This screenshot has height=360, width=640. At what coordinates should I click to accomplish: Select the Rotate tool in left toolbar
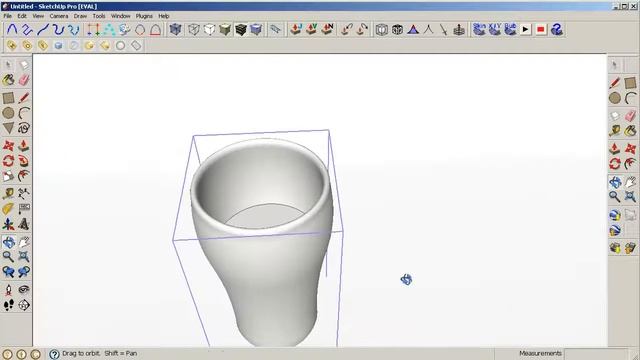click(x=8, y=161)
